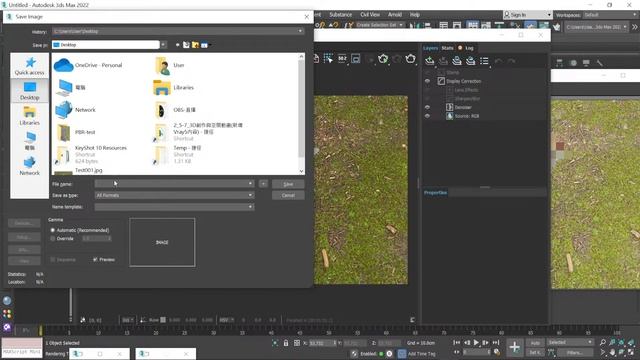
Task: Select the PBR-test folder
Action: click(x=75, y=132)
